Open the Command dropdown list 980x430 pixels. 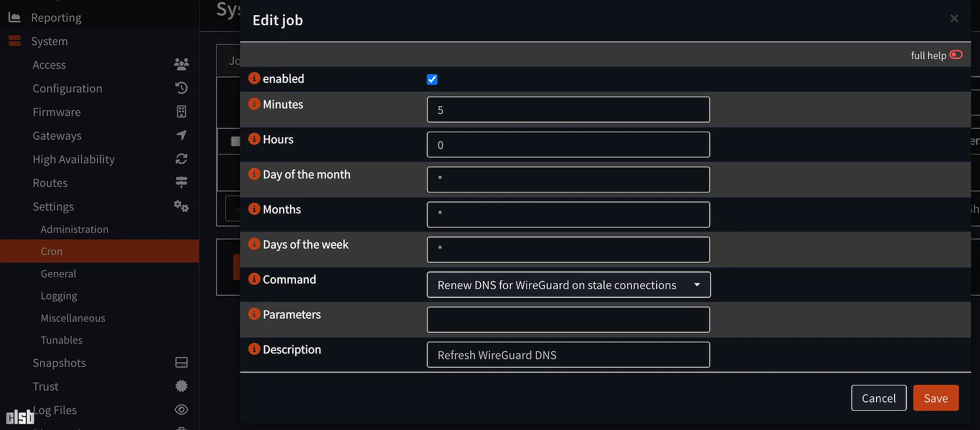pos(568,285)
